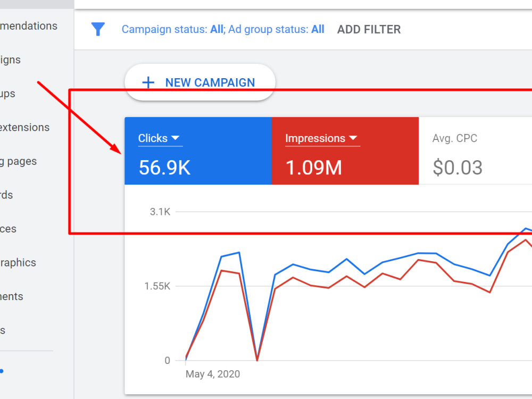Open Placements in the sidebar
The width and height of the screenshot is (532, 399).
point(12,296)
